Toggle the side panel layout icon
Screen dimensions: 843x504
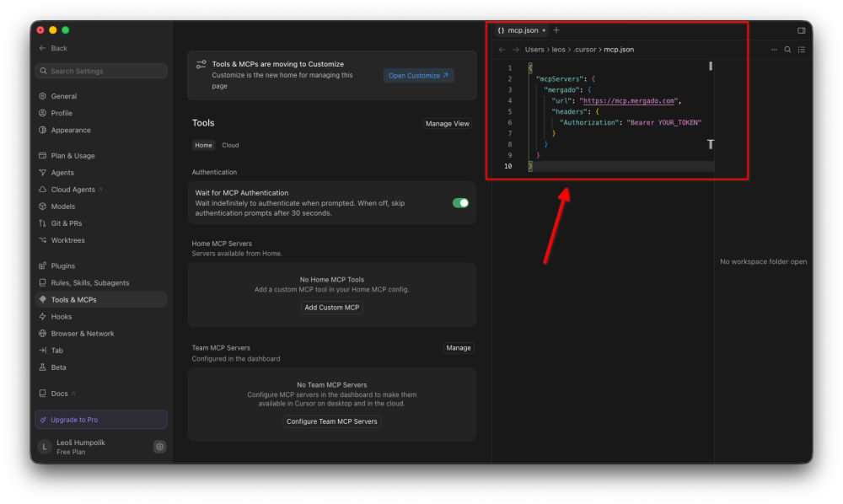(801, 30)
